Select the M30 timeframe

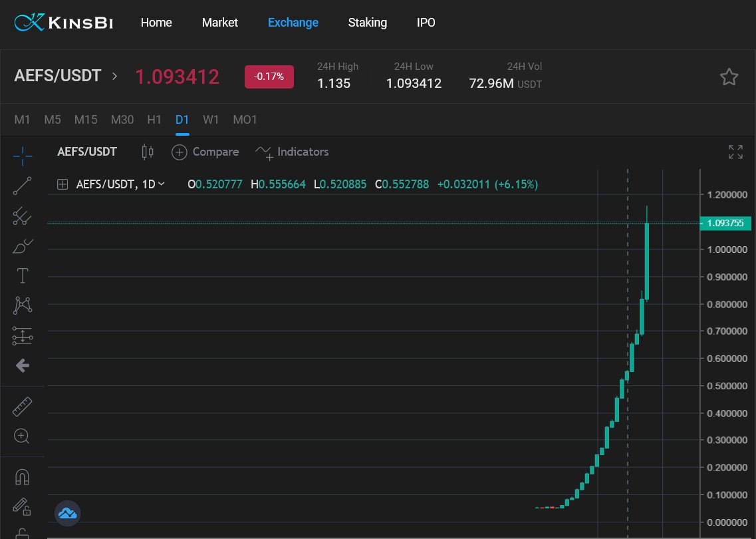(x=122, y=120)
